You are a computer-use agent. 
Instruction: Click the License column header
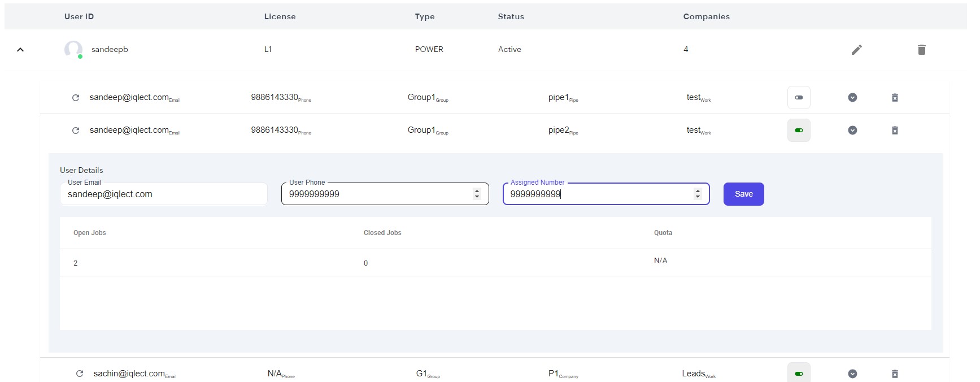(280, 16)
